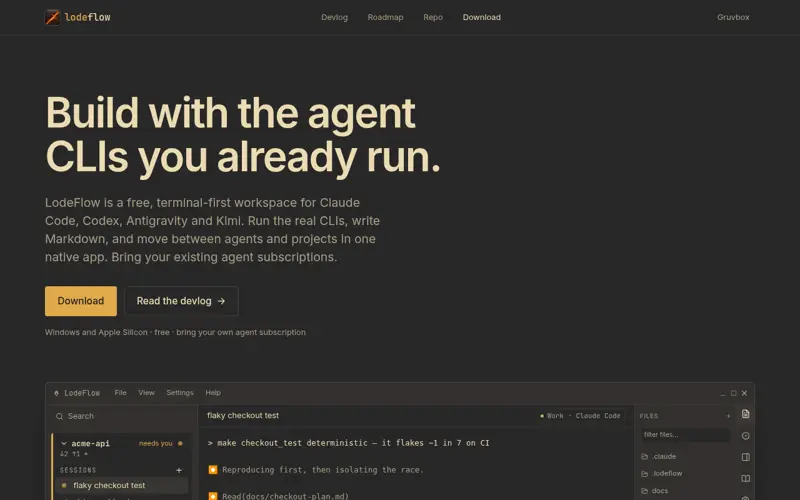Open the View menu in the LodeFlow window
Screen dimensions: 800x500
tap(146, 393)
